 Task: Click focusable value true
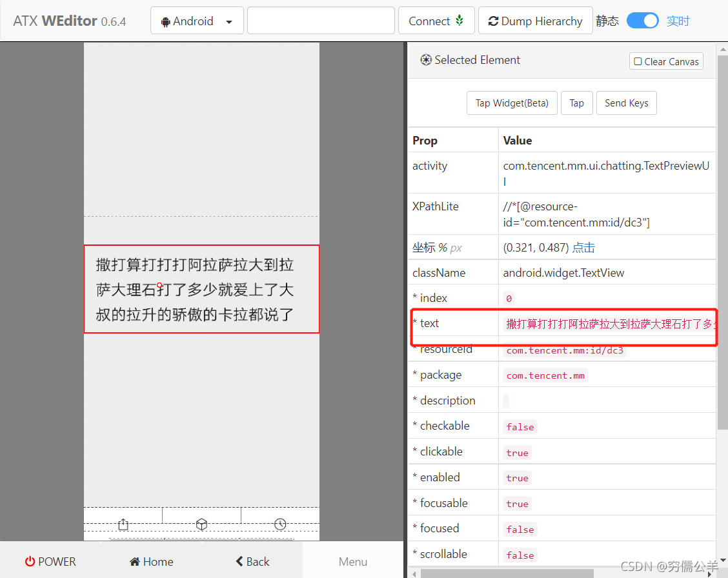pos(517,504)
